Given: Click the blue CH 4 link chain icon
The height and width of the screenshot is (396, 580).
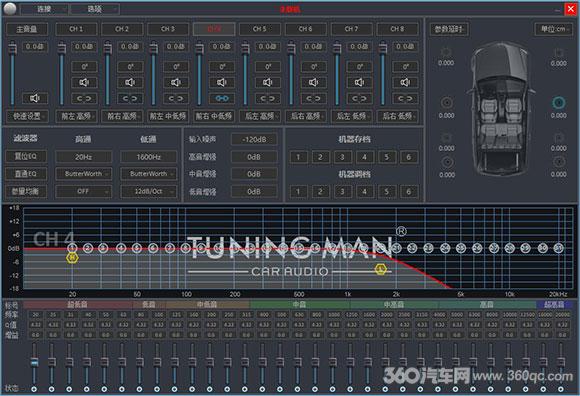Looking at the screenshot, I should (222, 98).
